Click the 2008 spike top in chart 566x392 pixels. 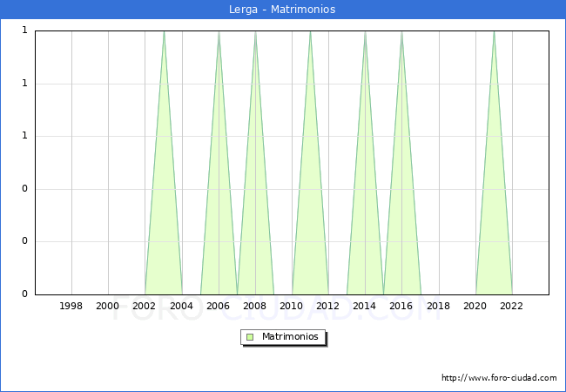point(255,32)
